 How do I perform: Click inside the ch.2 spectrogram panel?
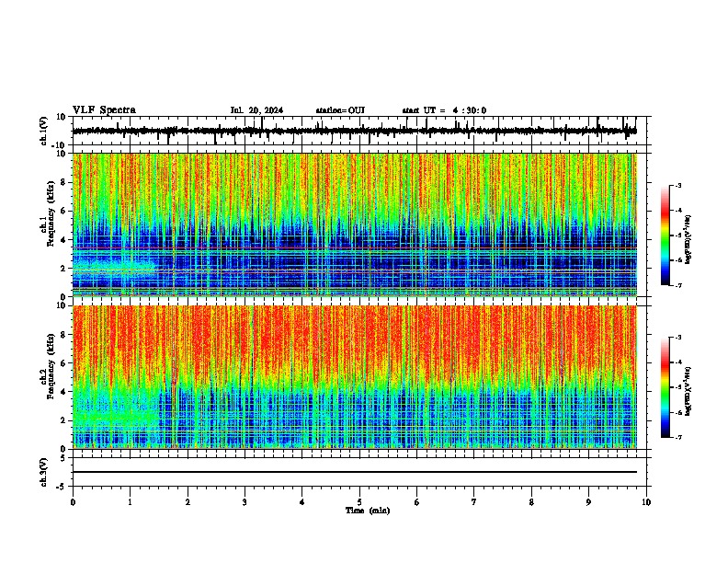click(x=355, y=377)
